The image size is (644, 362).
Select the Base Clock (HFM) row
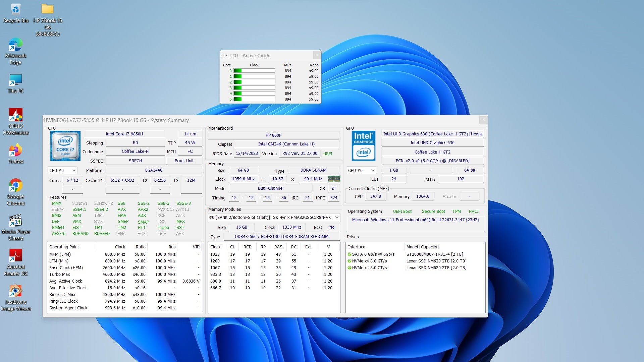click(x=124, y=268)
